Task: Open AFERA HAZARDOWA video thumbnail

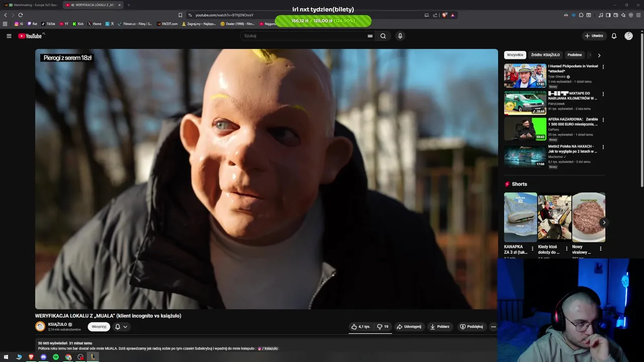Action: point(525,129)
